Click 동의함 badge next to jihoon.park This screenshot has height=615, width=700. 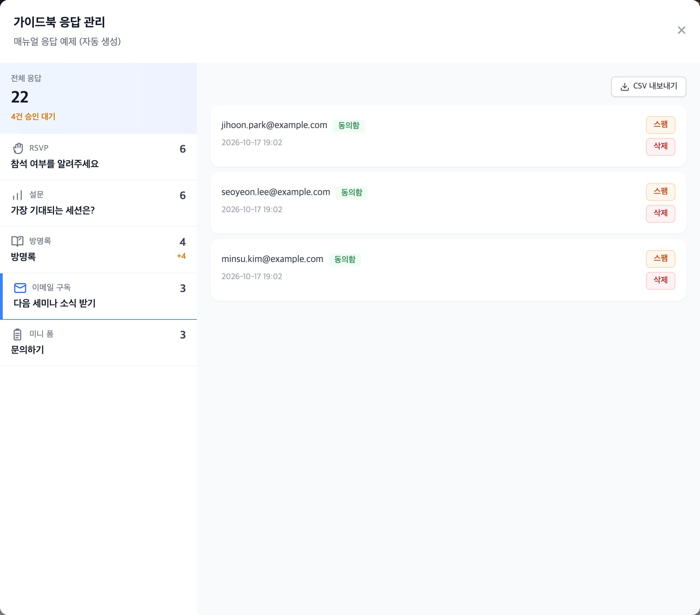click(349, 126)
